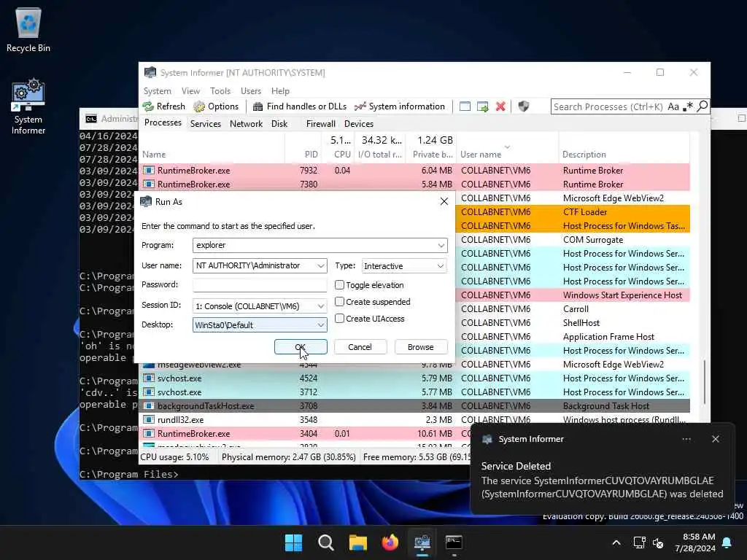Select svchost.exe row PID 4524
747x560 pixels.
click(x=414, y=378)
